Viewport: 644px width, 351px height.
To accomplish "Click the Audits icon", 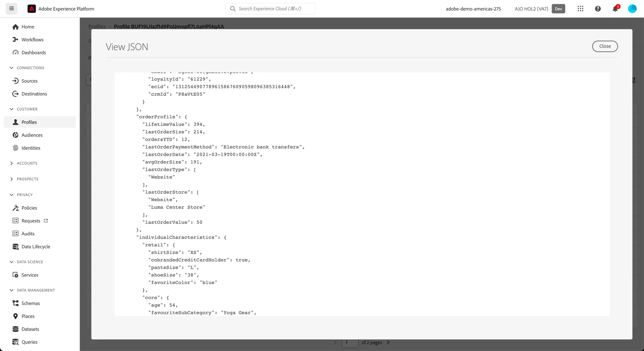I will click(x=15, y=234).
